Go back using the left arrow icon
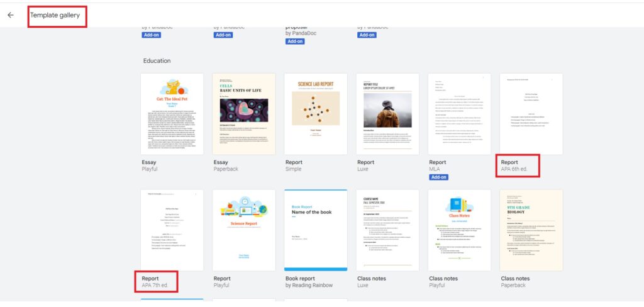The height and width of the screenshot is (307, 644). (x=11, y=15)
